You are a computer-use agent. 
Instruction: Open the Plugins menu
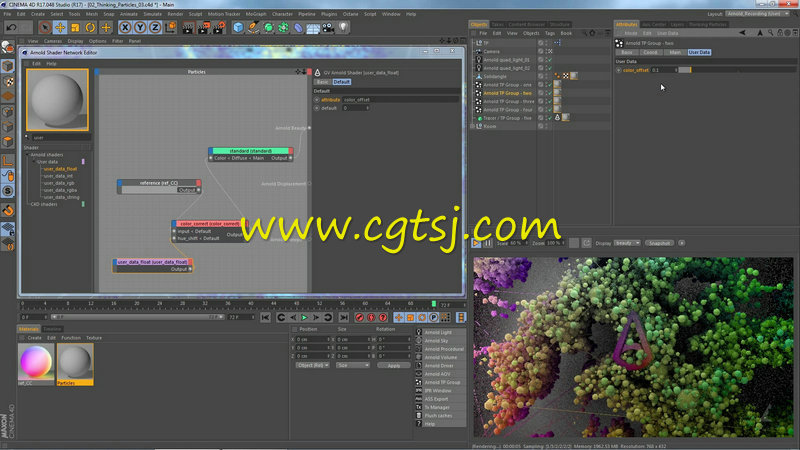(x=329, y=14)
